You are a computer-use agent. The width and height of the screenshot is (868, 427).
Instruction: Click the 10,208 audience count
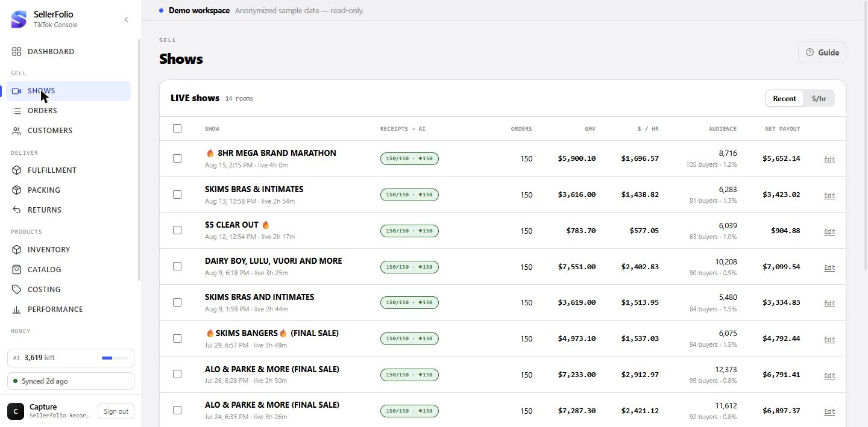726,262
